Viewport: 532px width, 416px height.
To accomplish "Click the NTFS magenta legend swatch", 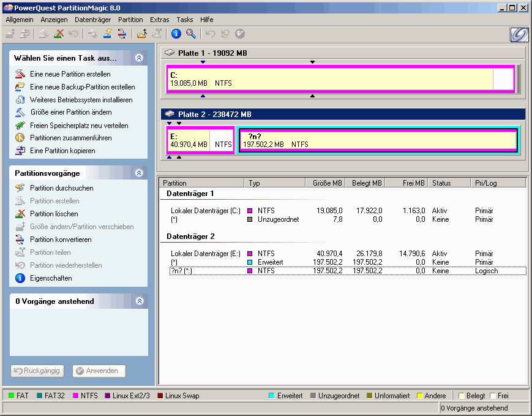I will point(75,396).
